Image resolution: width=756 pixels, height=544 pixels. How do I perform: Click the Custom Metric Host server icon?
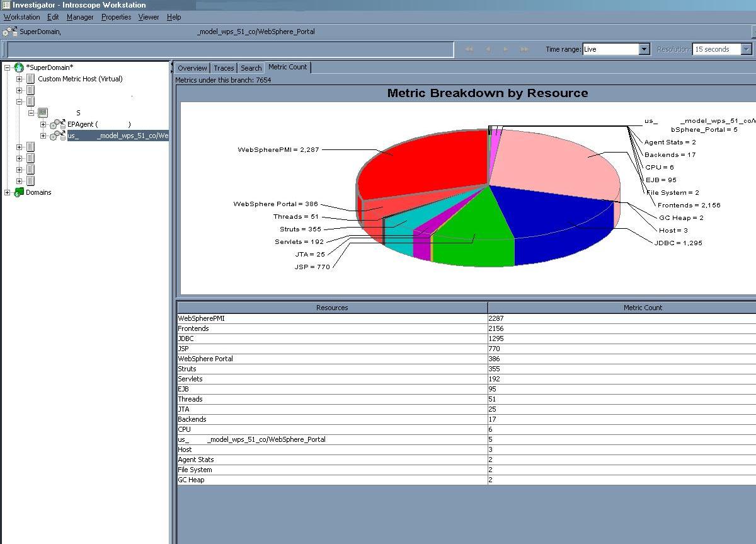point(30,79)
